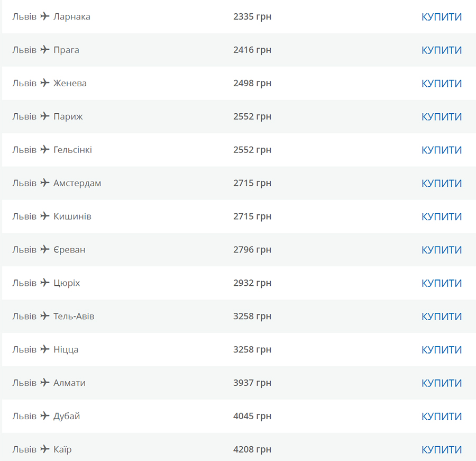476x461 pixels.
Task: Click the airplane icon in the Ларнака row
Action: coord(45,16)
